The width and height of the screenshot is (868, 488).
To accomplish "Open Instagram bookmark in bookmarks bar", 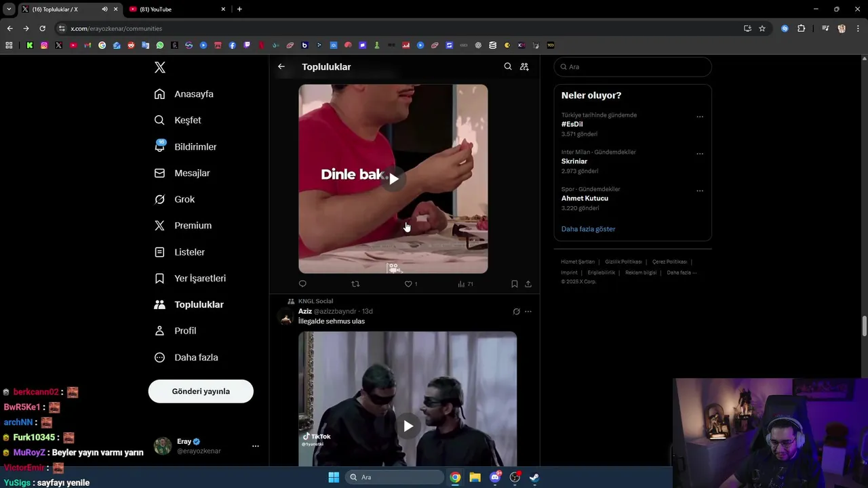I will click(44, 45).
